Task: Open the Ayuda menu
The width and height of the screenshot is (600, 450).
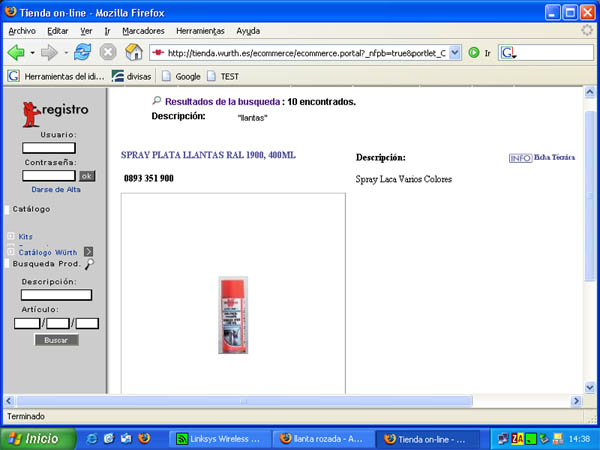Action: tap(248, 31)
